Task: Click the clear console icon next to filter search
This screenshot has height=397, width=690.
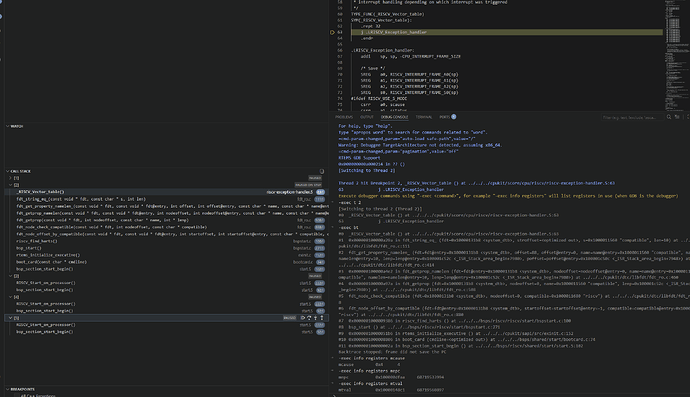Action: (x=677, y=117)
